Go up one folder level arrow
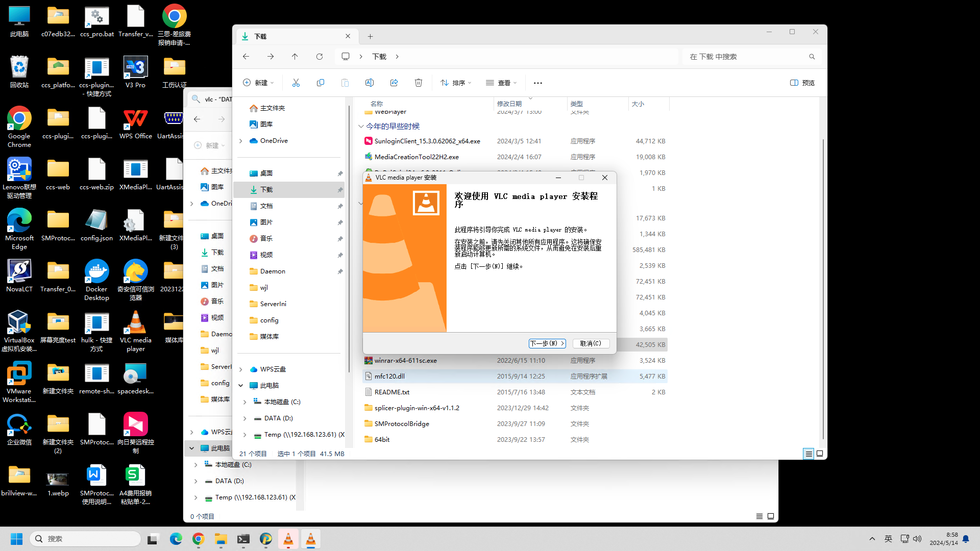Viewport: 980px width, 551px height. pos(295,57)
